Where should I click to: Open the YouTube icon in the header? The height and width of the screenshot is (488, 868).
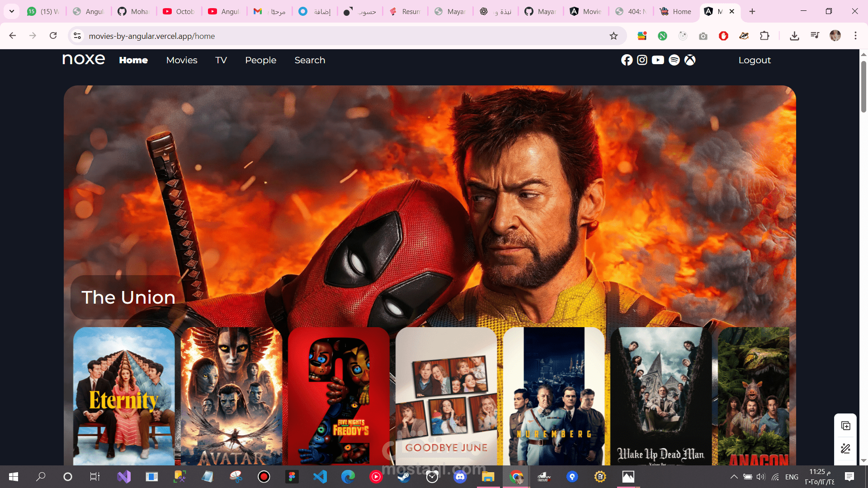[658, 60]
